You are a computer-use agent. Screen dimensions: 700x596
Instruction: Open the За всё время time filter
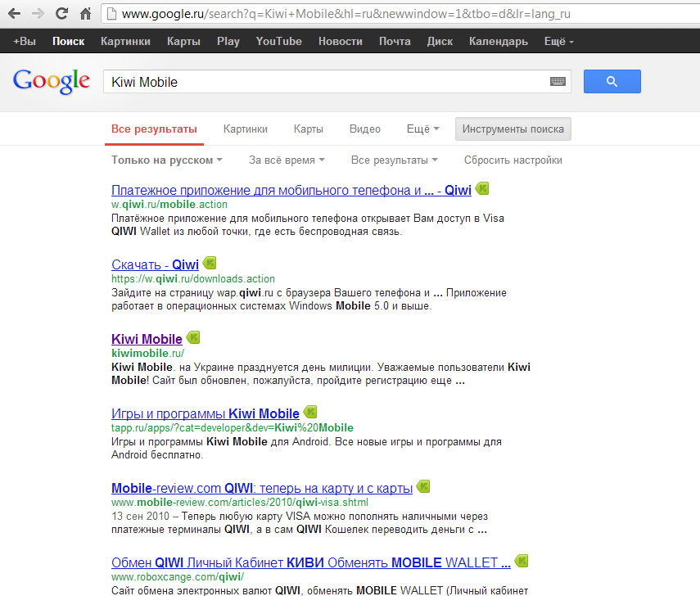pyautogui.click(x=287, y=160)
